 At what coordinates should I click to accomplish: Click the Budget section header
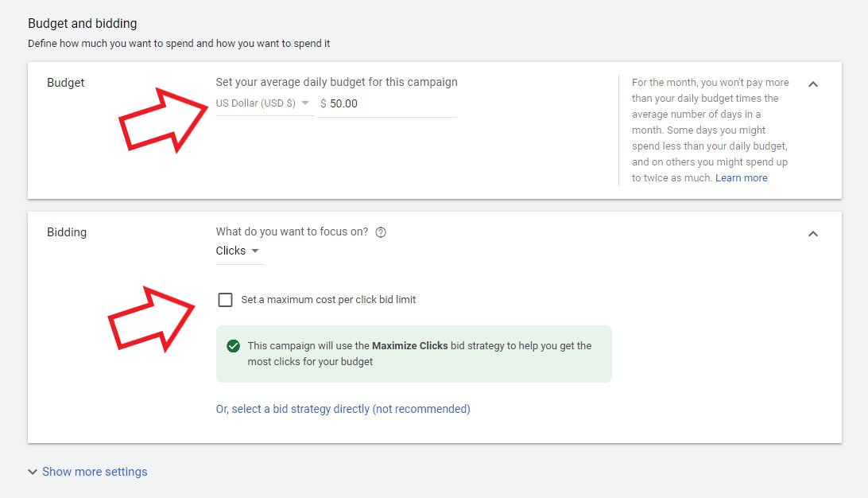tap(65, 82)
